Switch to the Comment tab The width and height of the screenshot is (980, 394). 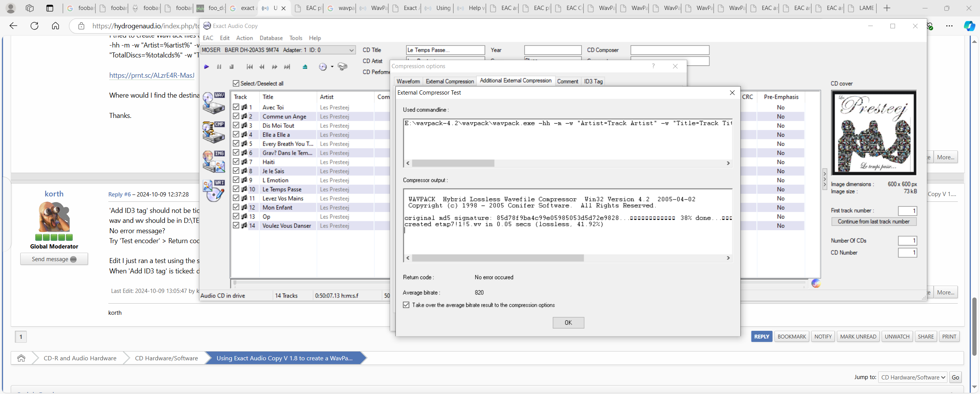click(x=567, y=81)
